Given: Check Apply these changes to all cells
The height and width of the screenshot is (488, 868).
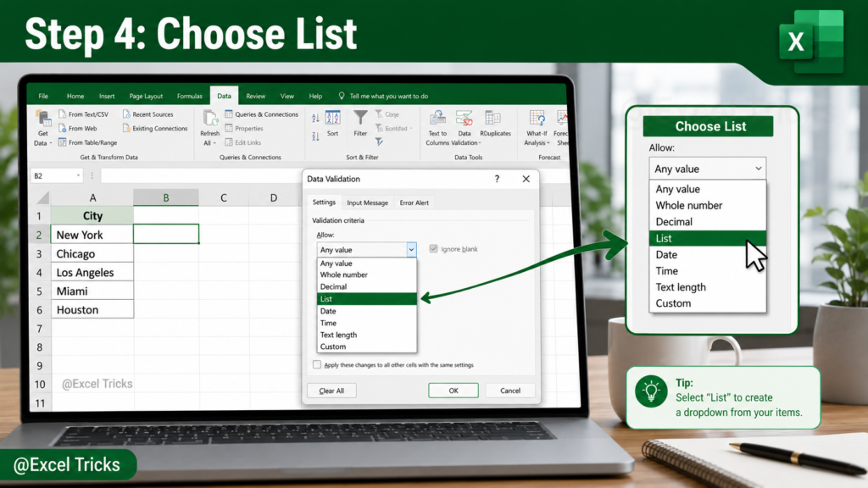Looking at the screenshot, I should (x=317, y=364).
